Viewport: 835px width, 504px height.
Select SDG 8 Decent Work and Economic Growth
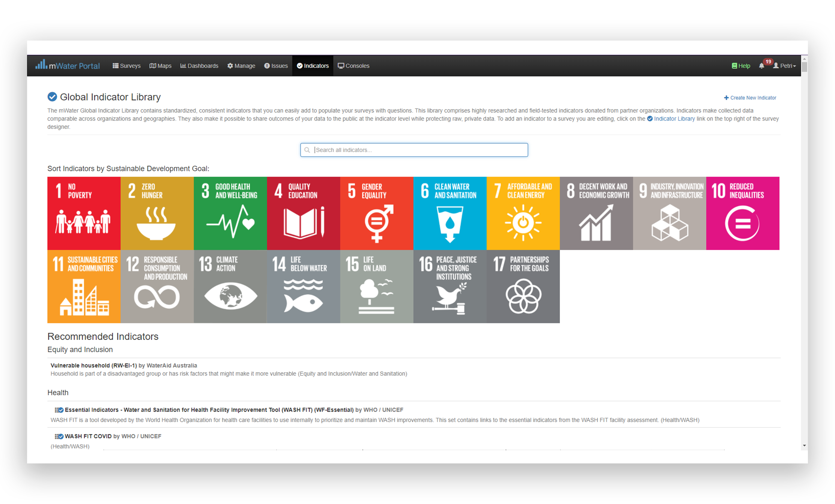pos(596,213)
